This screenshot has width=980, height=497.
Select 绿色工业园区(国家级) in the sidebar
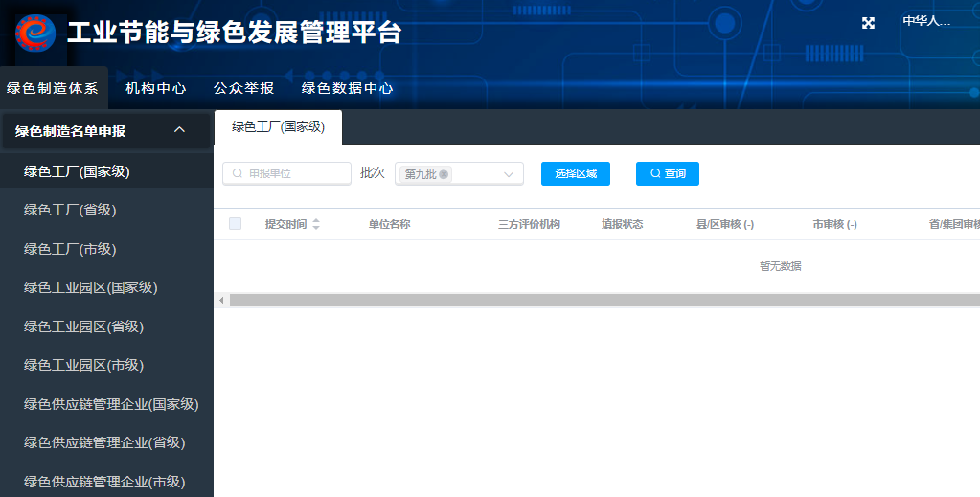pos(90,287)
